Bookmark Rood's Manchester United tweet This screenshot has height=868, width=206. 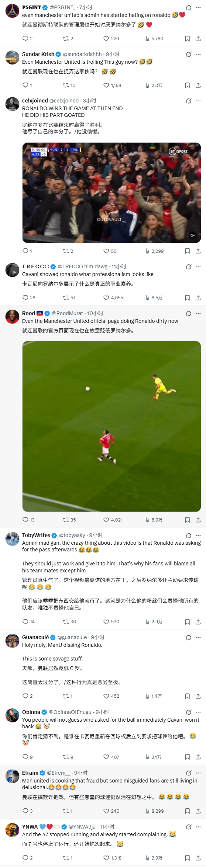pyautogui.click(x=187, y=520)
